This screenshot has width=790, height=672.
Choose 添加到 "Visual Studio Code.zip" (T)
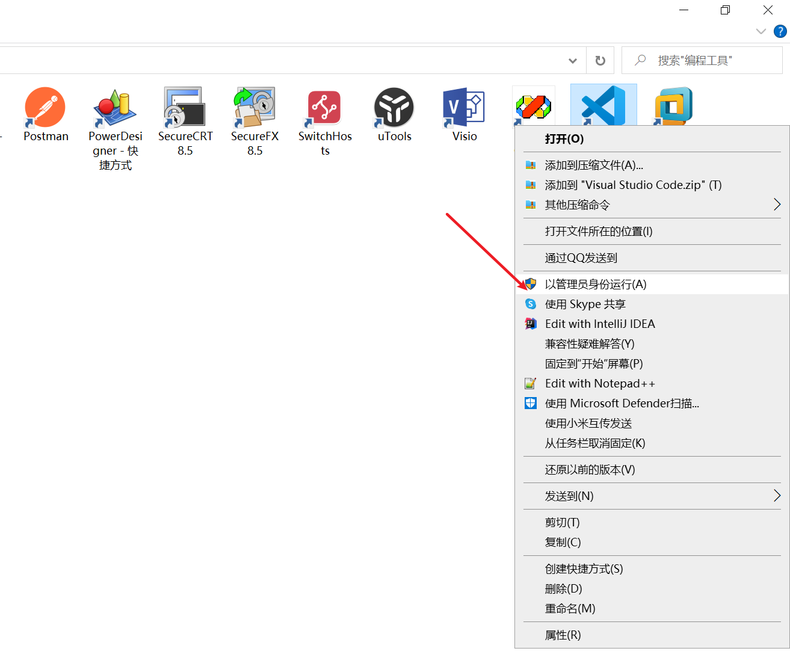(652, 185)
